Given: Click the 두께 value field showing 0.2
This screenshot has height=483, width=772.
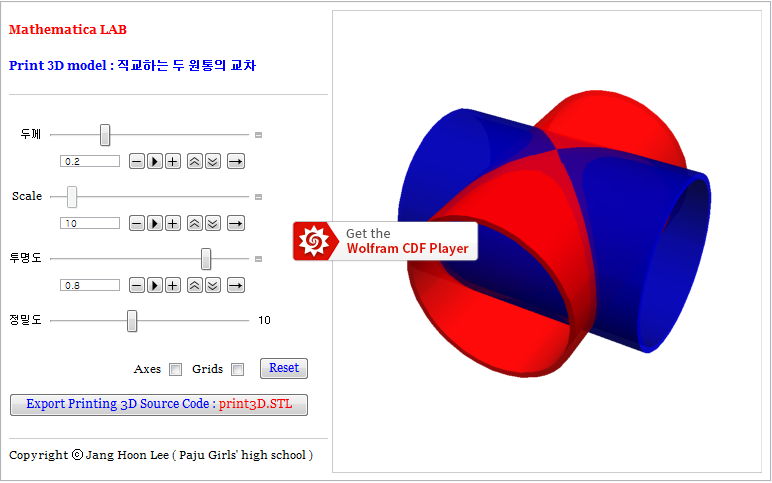Looking at the screenshot, I should (90, 161).
